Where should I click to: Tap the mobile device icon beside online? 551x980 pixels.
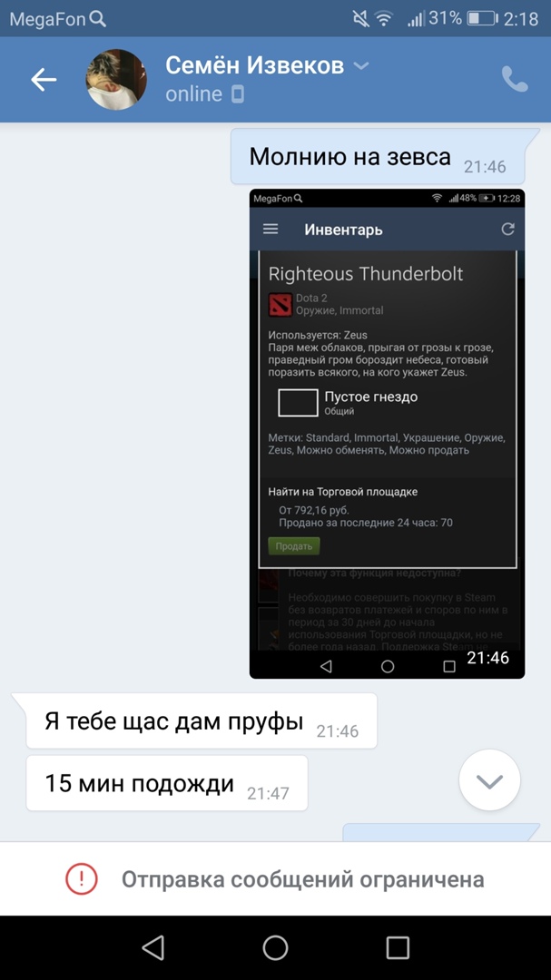tap(238, 94)
